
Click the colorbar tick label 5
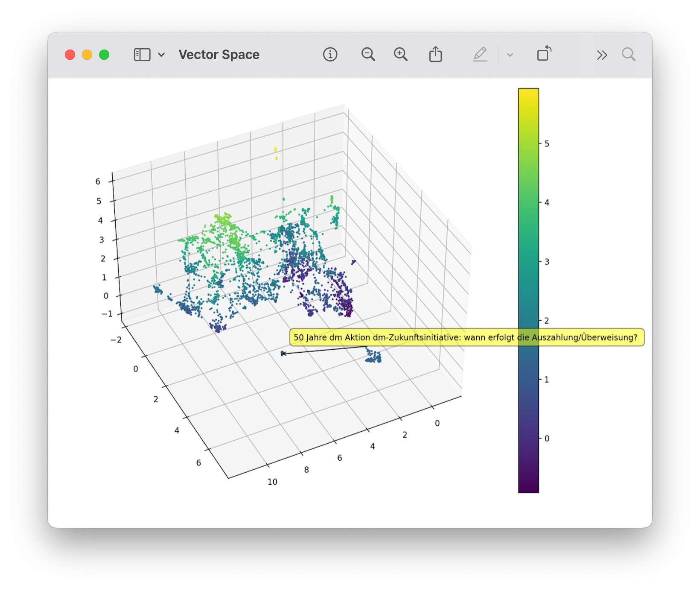[x=547, y=144]
